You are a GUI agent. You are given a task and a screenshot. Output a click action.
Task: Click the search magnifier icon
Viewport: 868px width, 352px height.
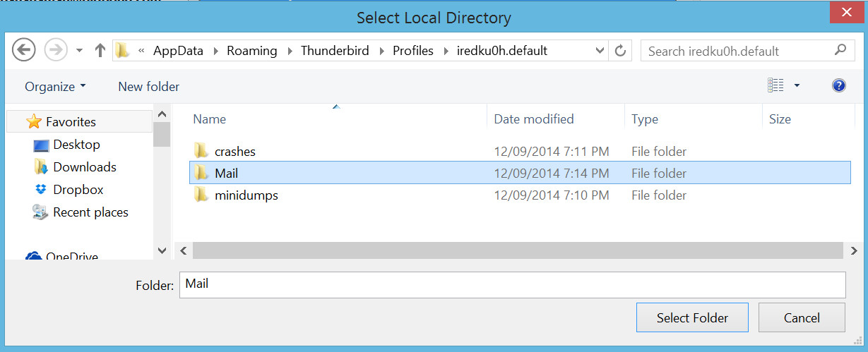(840, 50)
